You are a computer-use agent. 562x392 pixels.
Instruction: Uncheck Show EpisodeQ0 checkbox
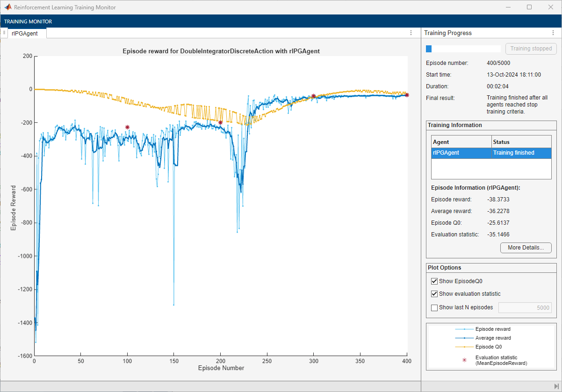[x=434, y=281]
